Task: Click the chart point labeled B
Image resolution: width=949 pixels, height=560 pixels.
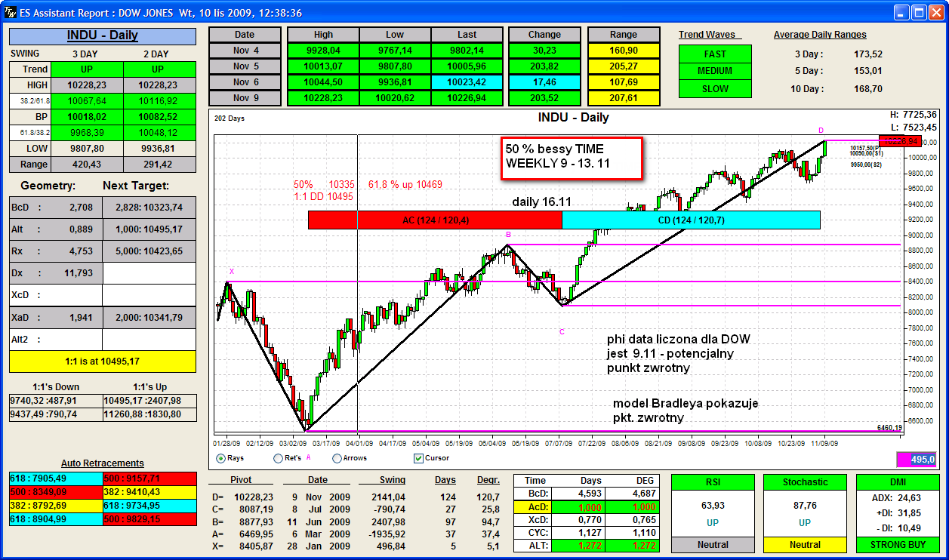Action: (x=508, y=235)
